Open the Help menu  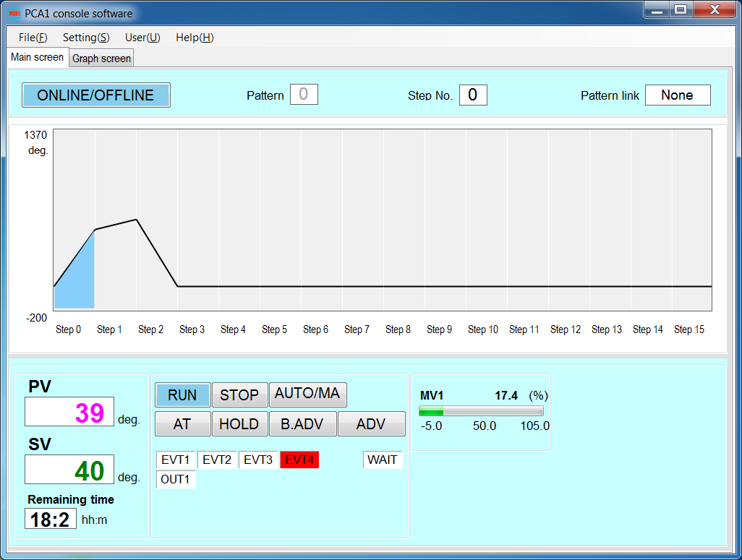tap(195, 38)
